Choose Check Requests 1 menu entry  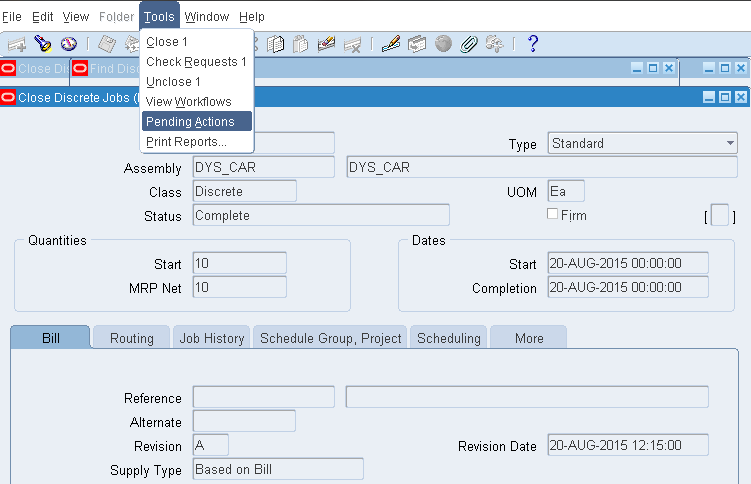[197, 62]
